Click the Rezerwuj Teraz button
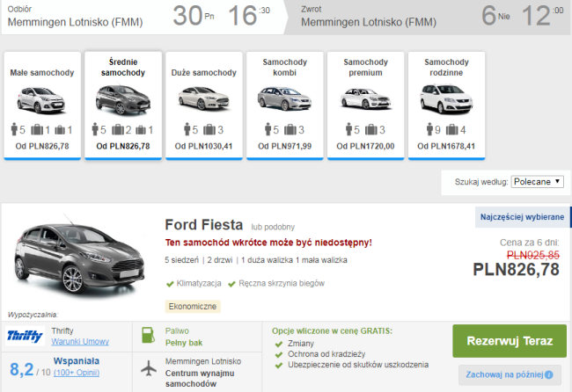The width and height of the screenshot is (572, 392). (510, 341)
